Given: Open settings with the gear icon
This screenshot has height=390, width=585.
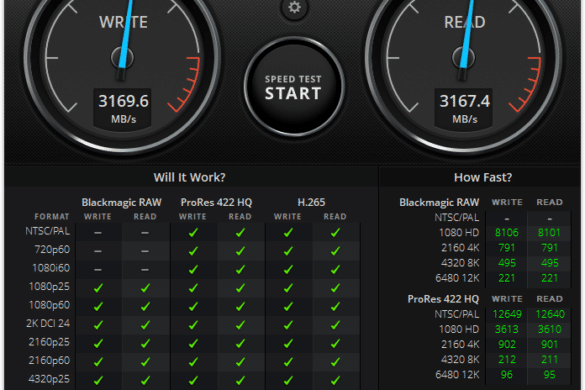Looking at the screenshot, I should (x=294, y=7).
